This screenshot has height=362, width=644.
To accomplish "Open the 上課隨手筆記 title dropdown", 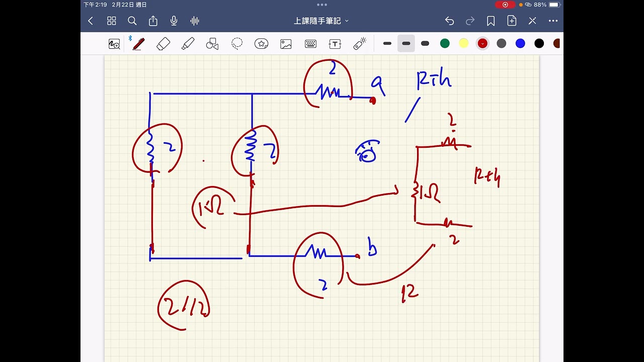I will click(321, 21).
